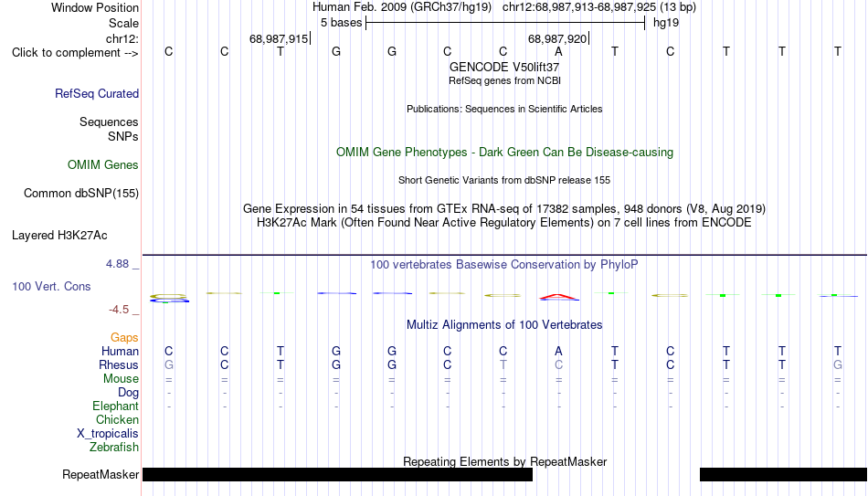Click the -4.5 conservation axis minimum
868x496 pixels.
119,310
